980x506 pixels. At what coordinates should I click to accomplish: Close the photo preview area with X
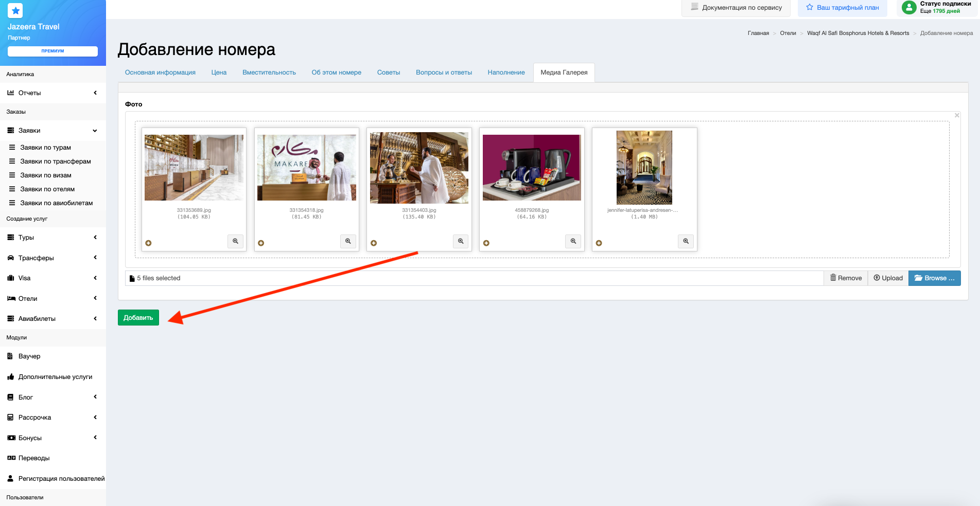(957, 115)
